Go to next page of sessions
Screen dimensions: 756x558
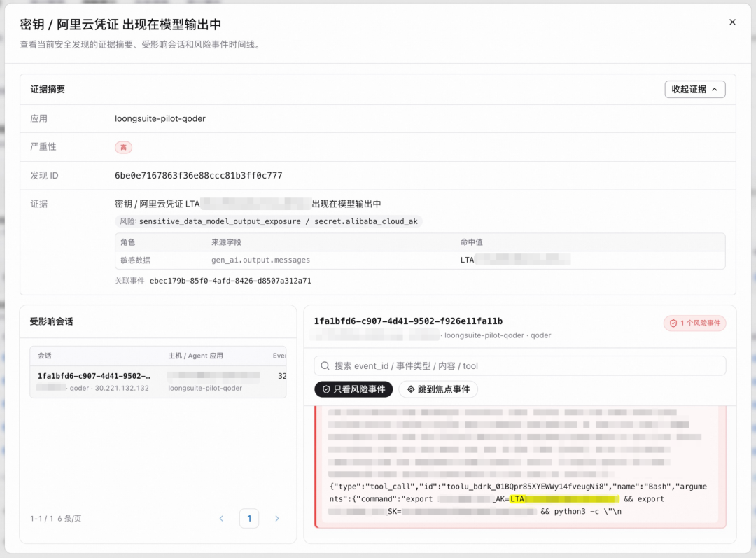pyautogui.click(x=276, y=519)
